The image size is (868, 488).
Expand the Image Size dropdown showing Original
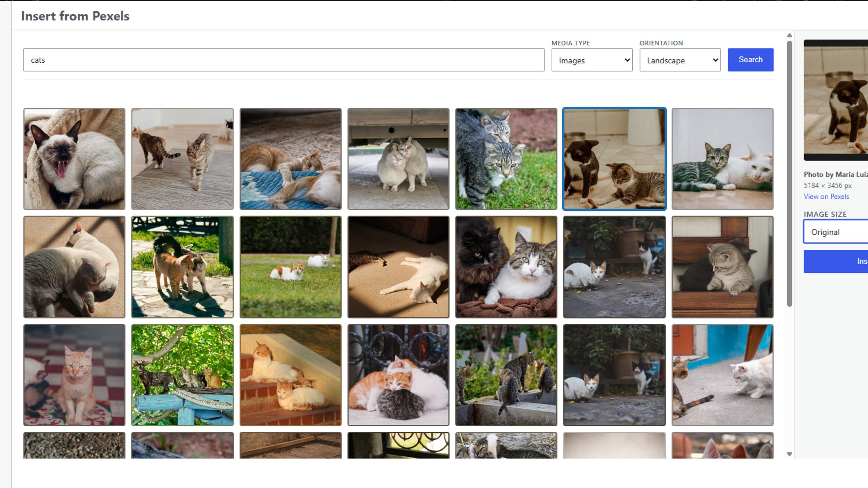[x=836, y=232]
